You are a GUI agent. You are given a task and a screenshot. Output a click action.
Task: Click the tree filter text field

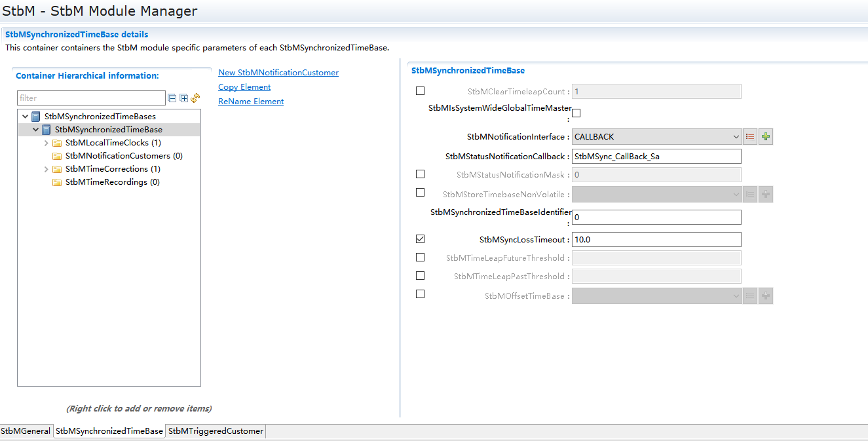pos(91,98)
